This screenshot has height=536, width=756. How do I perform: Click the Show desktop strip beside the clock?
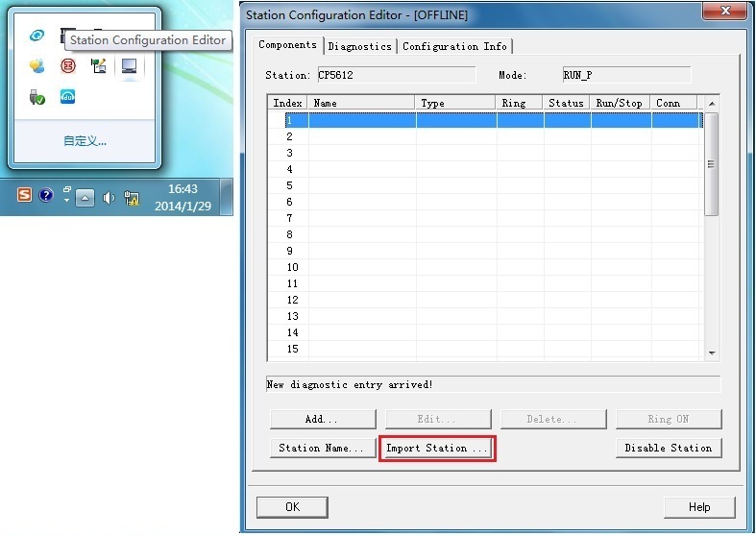tap(227, 197)
